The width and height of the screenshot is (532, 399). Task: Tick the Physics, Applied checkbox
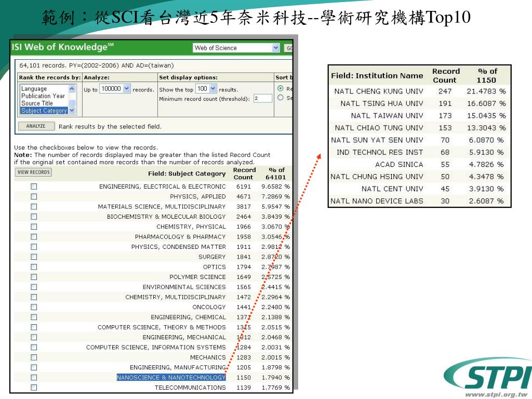(x=34, y=196)
